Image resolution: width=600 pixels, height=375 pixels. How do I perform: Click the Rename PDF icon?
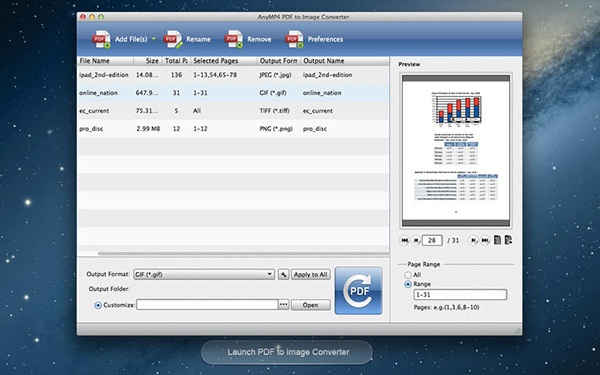pyautogui.click(x=173, y=39)
